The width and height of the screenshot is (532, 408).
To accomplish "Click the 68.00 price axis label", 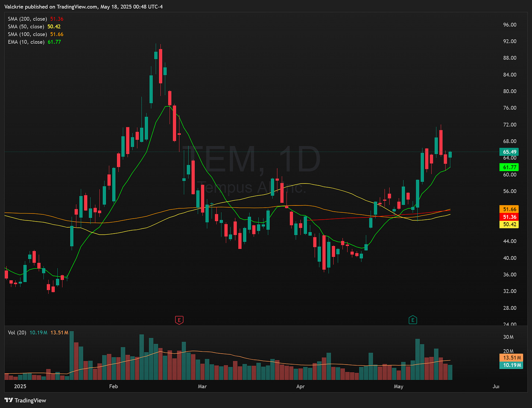I will (510, 141).
